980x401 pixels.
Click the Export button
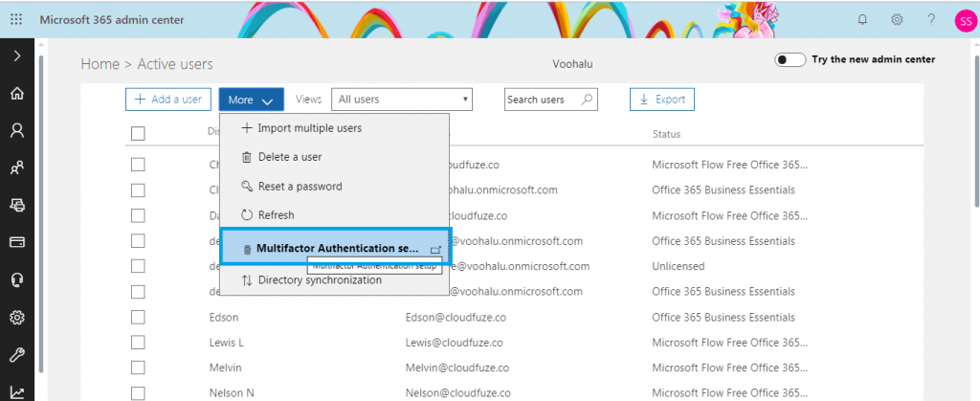point(662,100)
